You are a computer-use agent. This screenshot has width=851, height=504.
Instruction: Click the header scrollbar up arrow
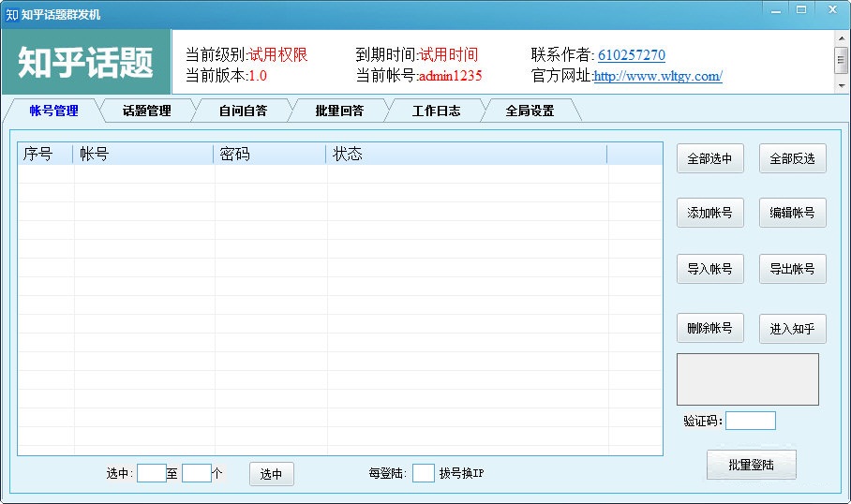[842, 38]
